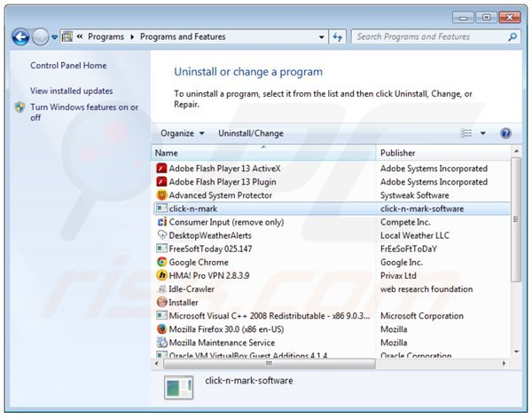Expand the arrow after Programs breadcrumb
The image size is (532, 419).
[132, 36]
